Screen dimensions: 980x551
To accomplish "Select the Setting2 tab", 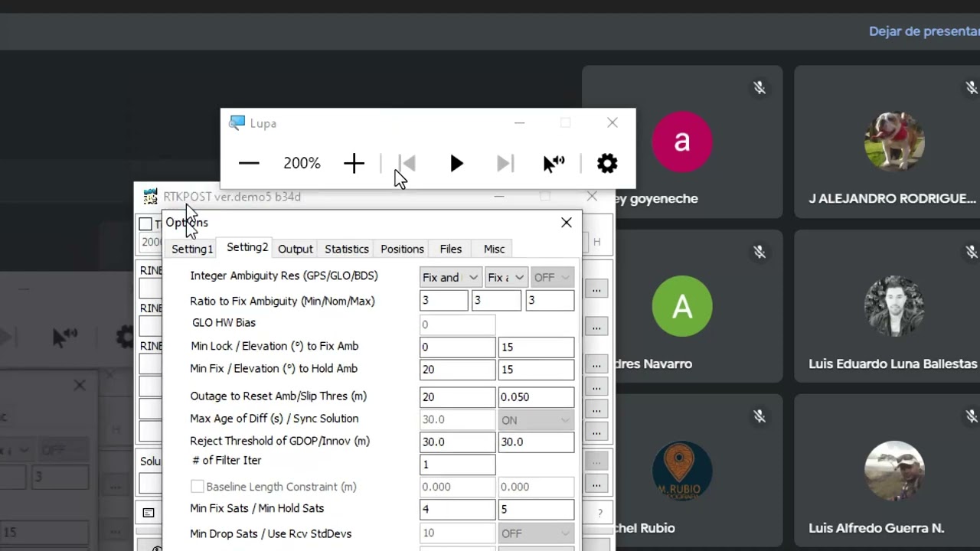I will 247,247.
